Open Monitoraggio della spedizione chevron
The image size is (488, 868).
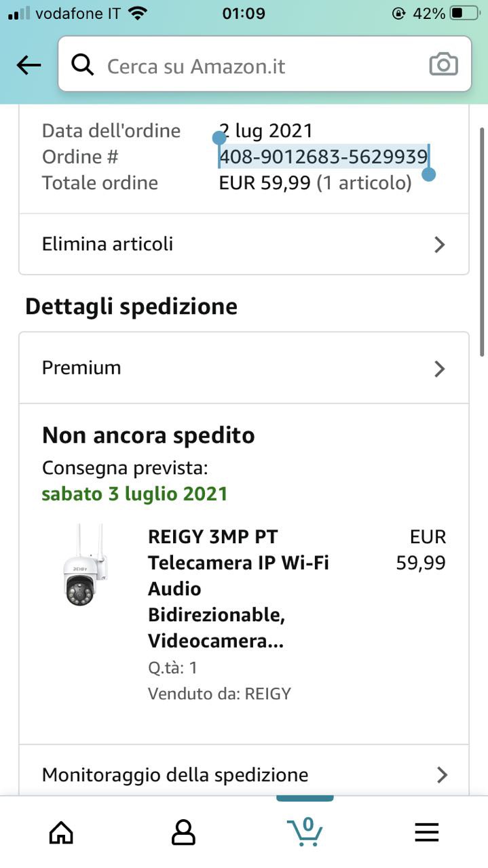coord(442,774)
